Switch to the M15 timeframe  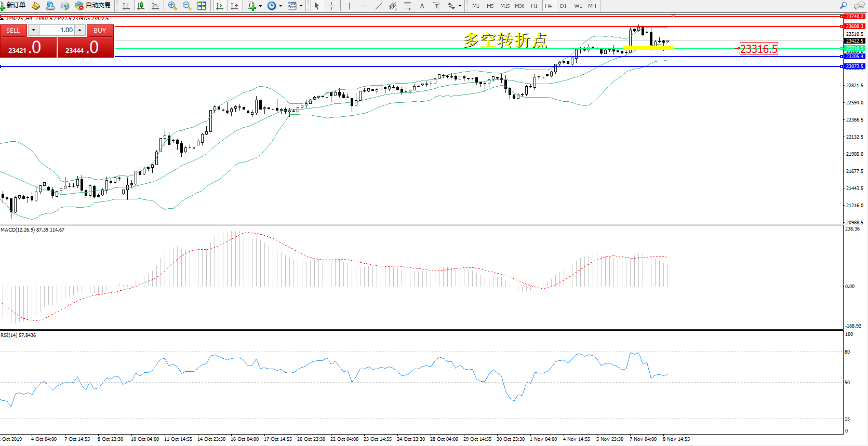504,6
